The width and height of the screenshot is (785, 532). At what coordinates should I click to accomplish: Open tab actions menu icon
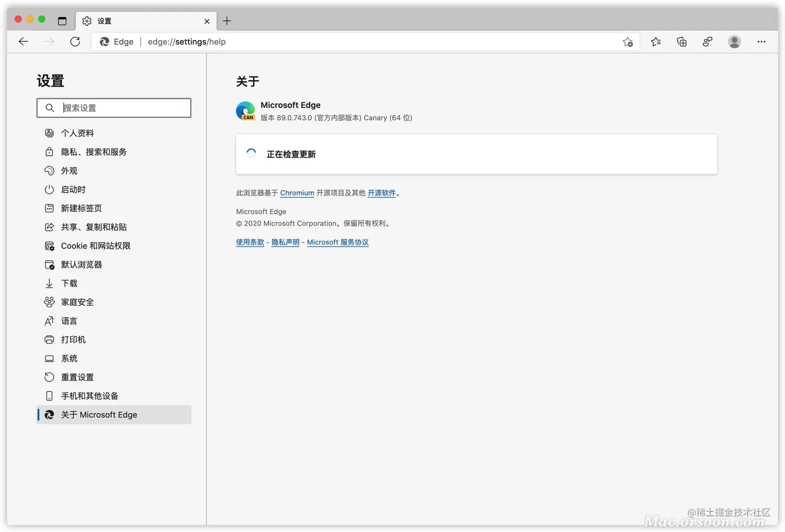tap(62, 21)
